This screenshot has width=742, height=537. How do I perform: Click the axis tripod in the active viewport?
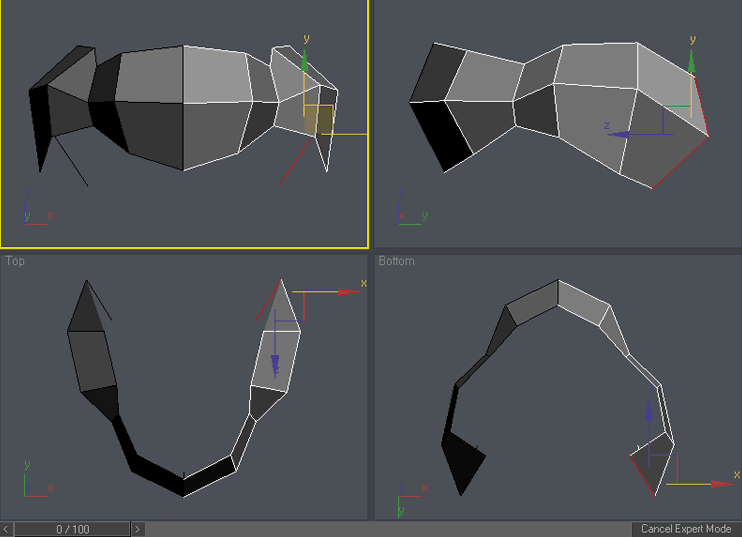(35, 212)
